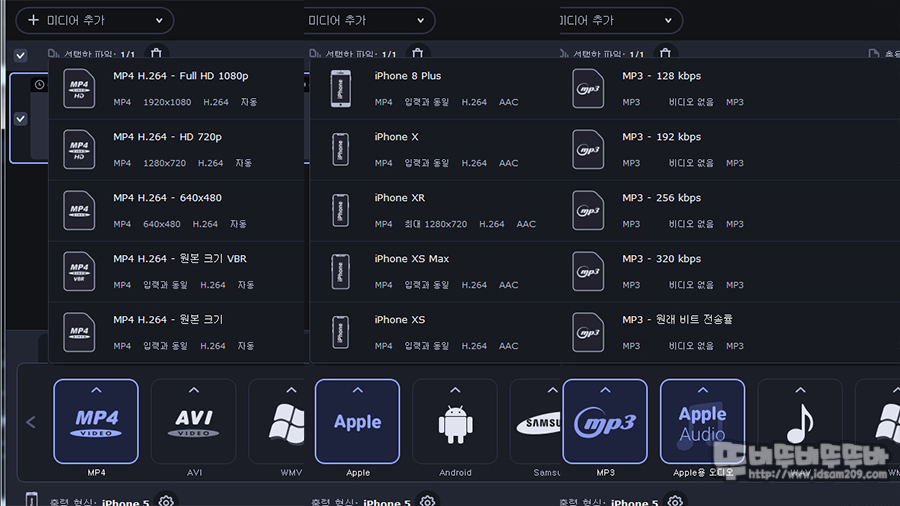Pick the MP3 256 kbps preset icon
900x506 pixels.
coord(588,210)
